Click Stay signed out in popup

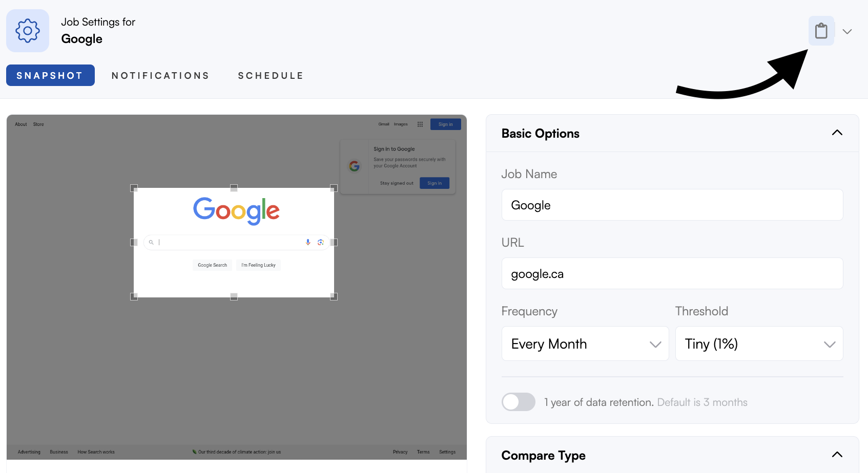click(x=397, y=183)
